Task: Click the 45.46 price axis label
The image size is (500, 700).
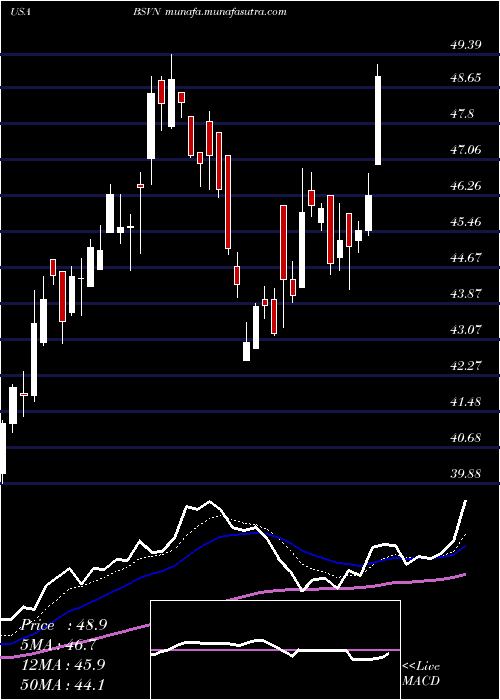Action: [x=465, y=221]
